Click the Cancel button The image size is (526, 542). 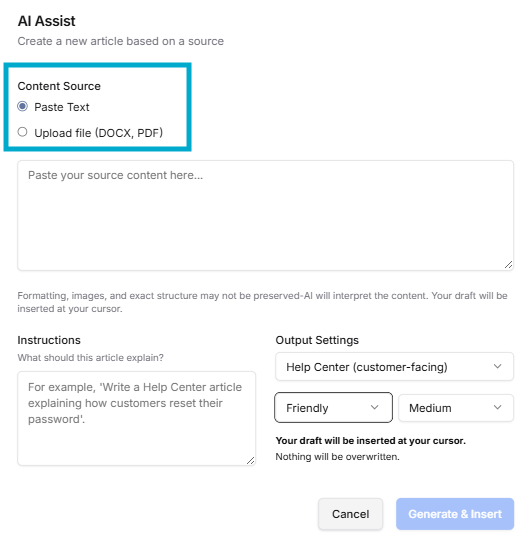(x=350, y=514)
